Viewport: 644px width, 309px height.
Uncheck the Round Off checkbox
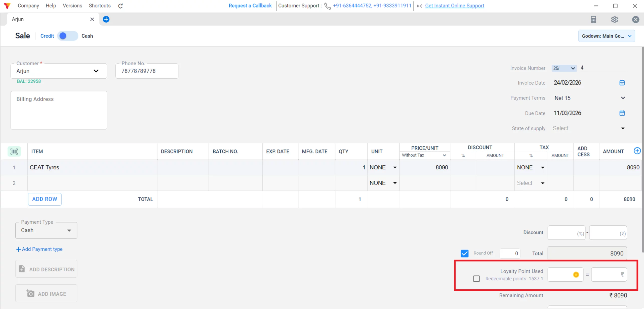coord(464,253)
